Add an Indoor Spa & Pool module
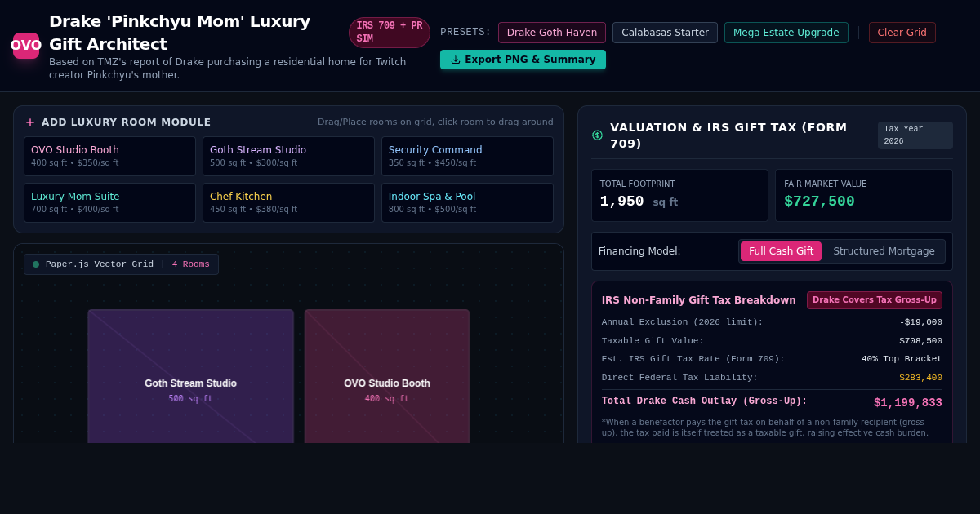This screenshot has width=980, height=514. click(467, 202)
